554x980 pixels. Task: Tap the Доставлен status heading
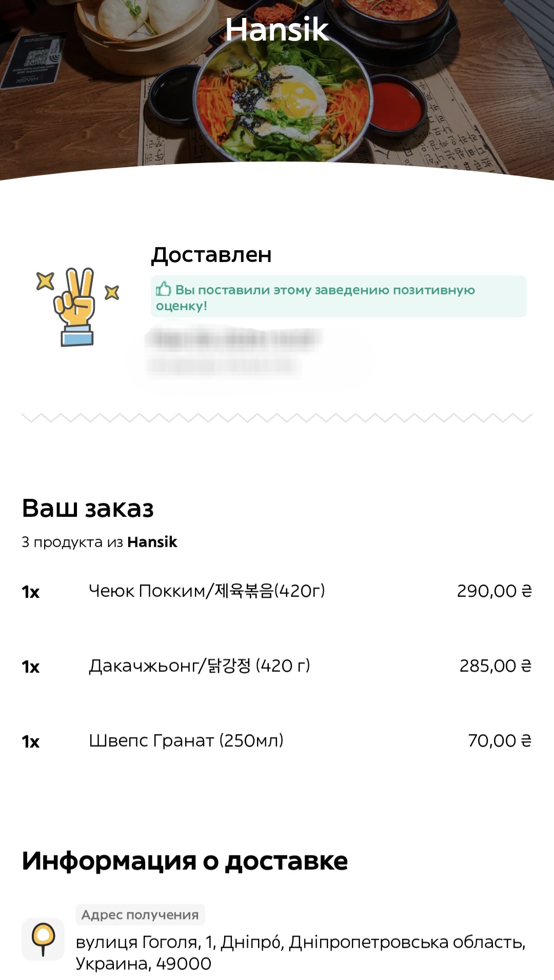pyautogui.click(x=211, y=254)
